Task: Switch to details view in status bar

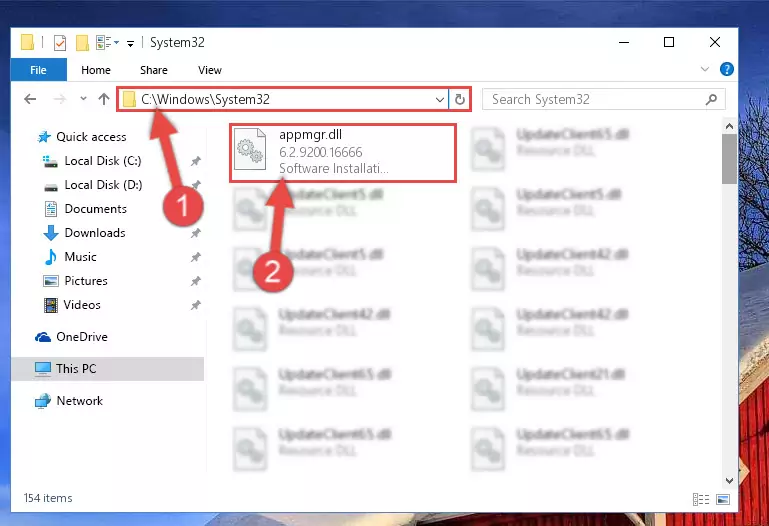Action: coord(701,500)
